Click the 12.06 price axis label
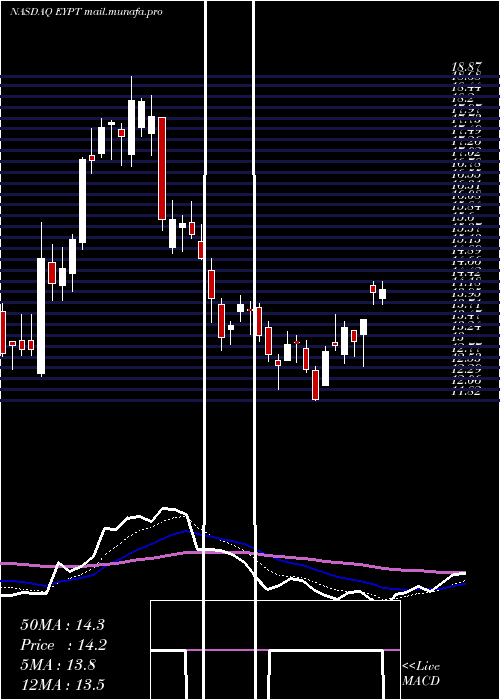 [x=466, y=381]
